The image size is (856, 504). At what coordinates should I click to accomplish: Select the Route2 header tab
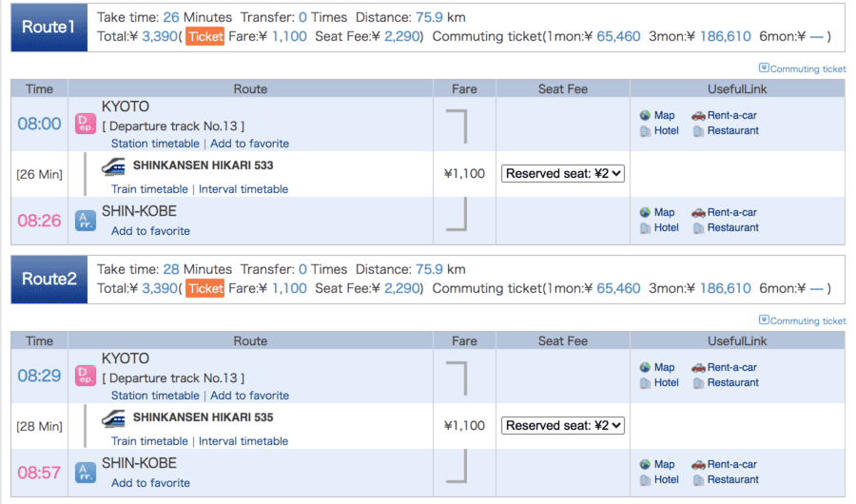[x=49, y=279]
